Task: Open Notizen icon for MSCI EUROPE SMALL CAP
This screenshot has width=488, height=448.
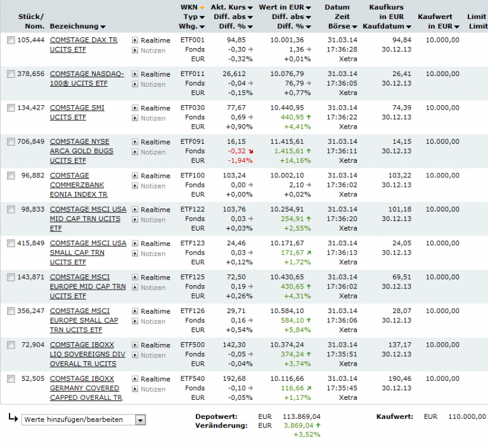Action: point(135,321)
